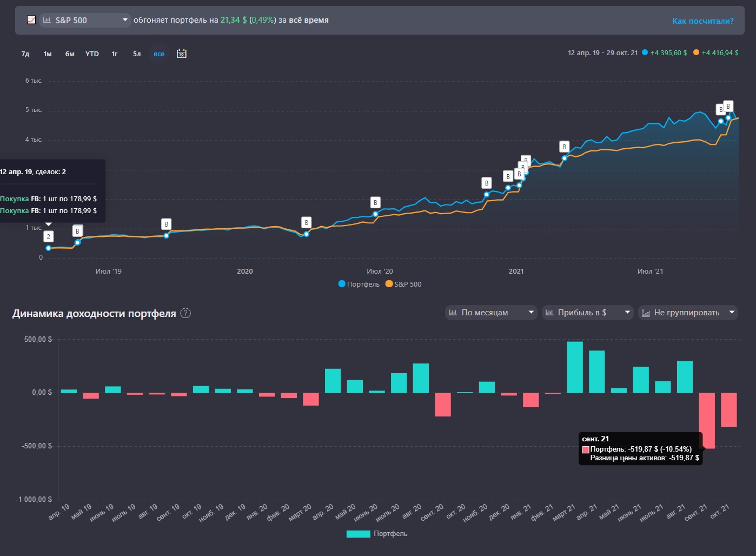
Task: Click the авг. 21 profit bar
Action: 685,377
